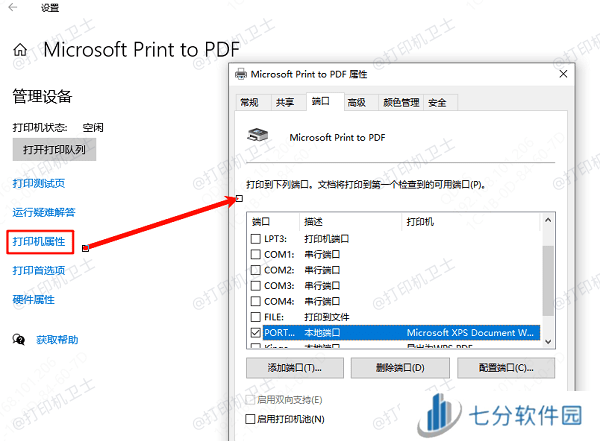Click the port list vertical scrollbar thumb

(548, 281)
